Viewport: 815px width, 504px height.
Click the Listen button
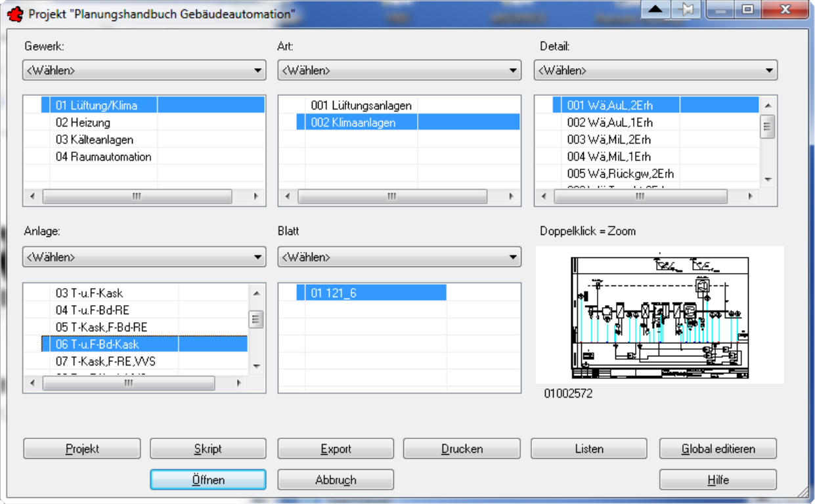pyautogui.click(x=588, y=449)
